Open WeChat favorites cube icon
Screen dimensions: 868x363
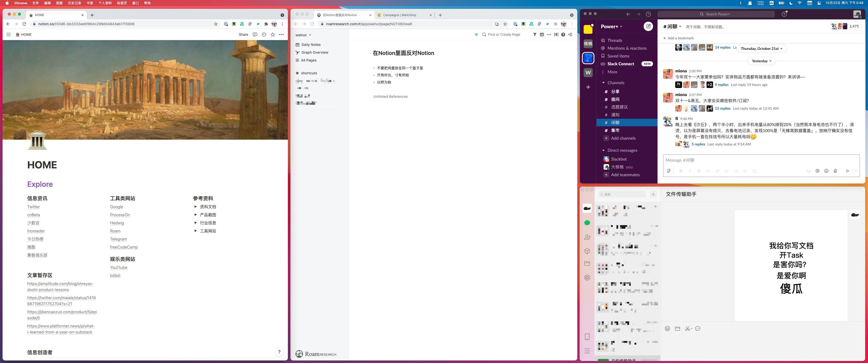point(587,251)
